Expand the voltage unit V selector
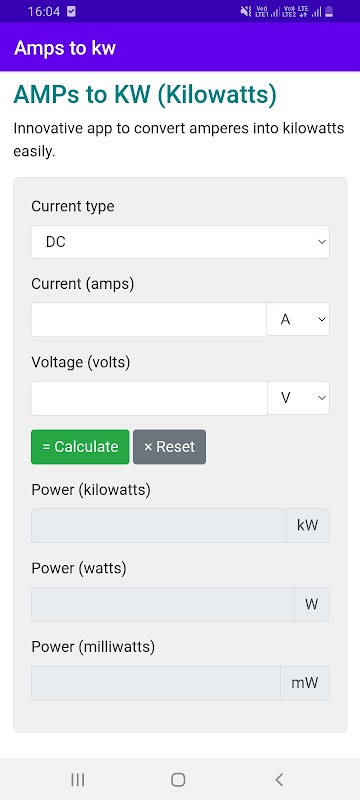The image size is (360, 800). (298, 398)
